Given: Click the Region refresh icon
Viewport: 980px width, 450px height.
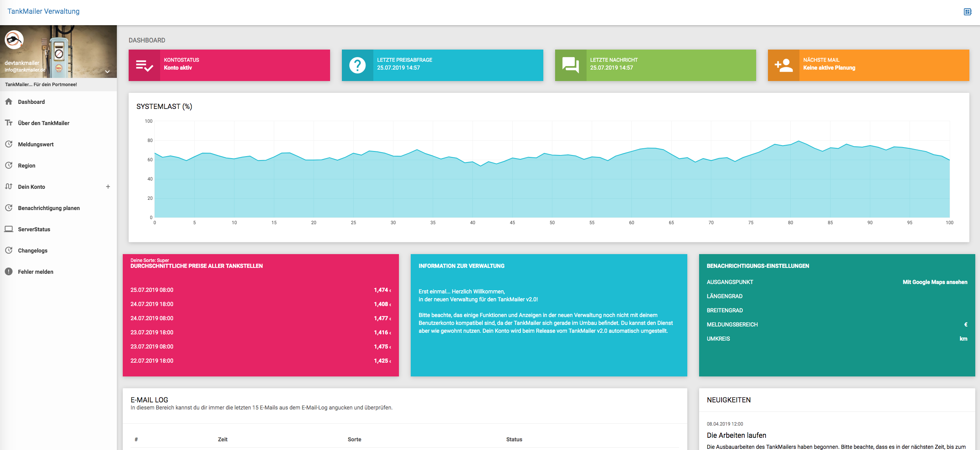Looking at the screenshot, I should tap(9, 165).
